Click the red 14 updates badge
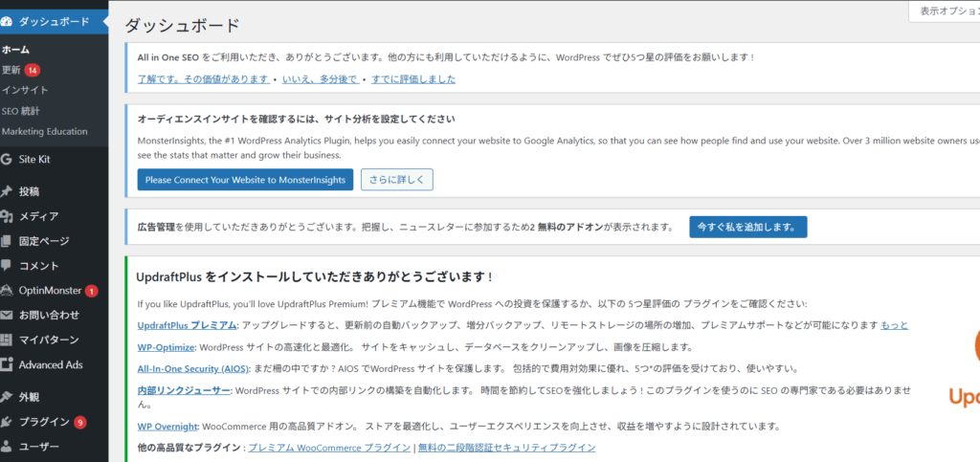 pyautogui.click(x=33, y=69)
